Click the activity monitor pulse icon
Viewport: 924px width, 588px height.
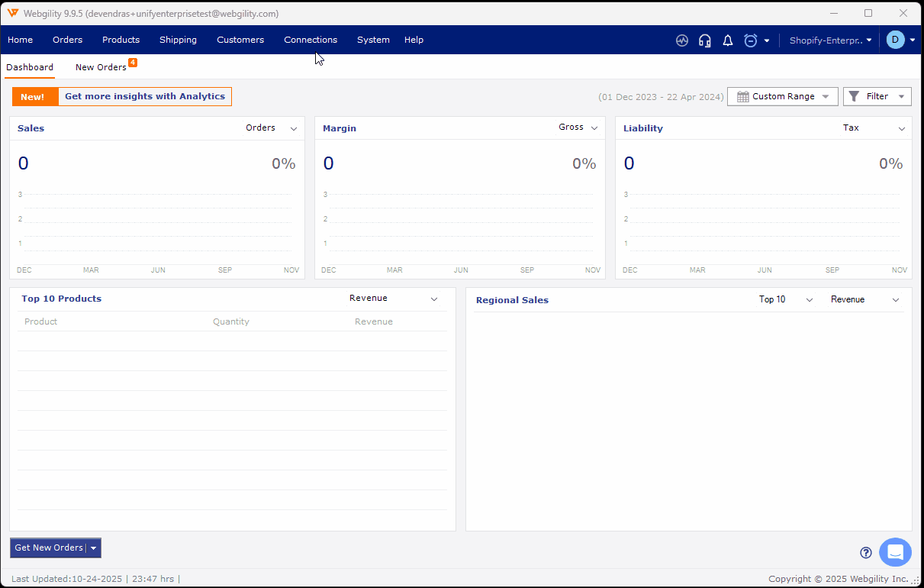682,40
